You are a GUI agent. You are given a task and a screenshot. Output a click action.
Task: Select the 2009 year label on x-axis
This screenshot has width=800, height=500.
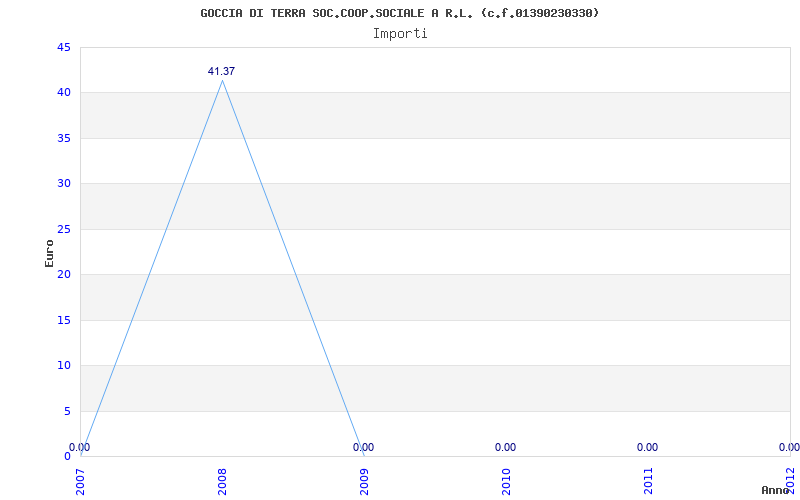click(364, 482)
